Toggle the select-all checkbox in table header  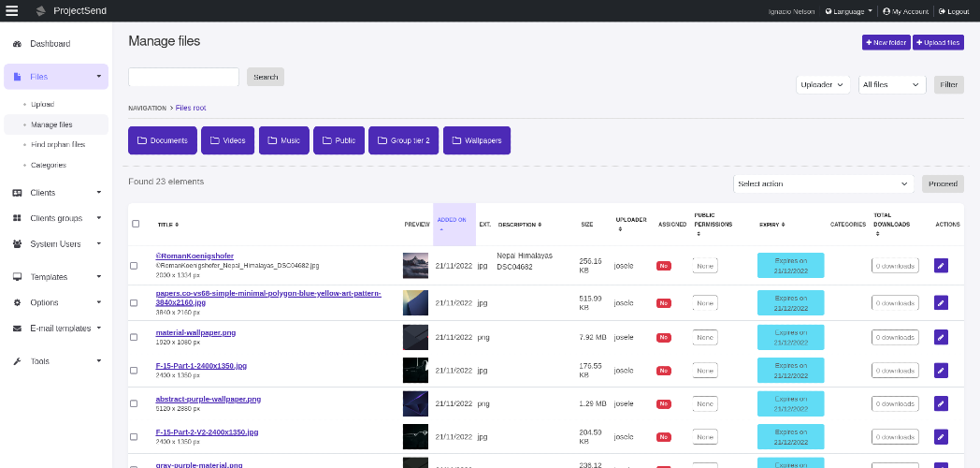[x=136, y=224]
